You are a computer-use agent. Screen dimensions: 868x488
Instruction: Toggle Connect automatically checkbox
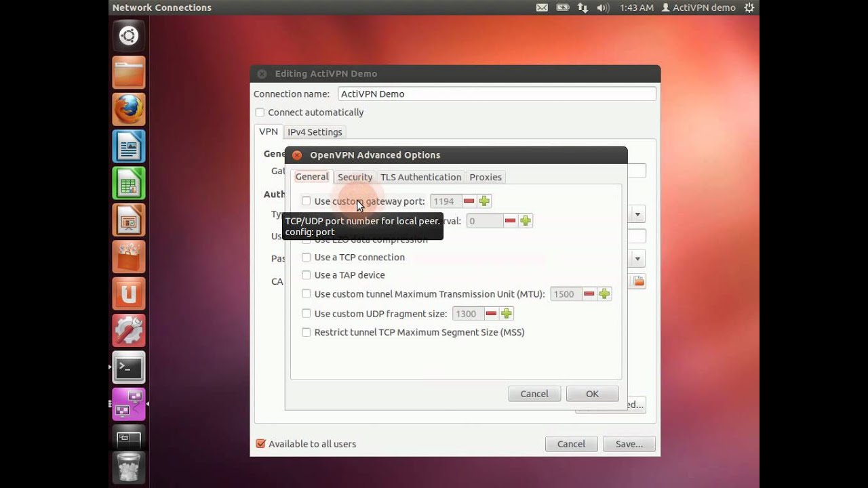pos(260,113)
